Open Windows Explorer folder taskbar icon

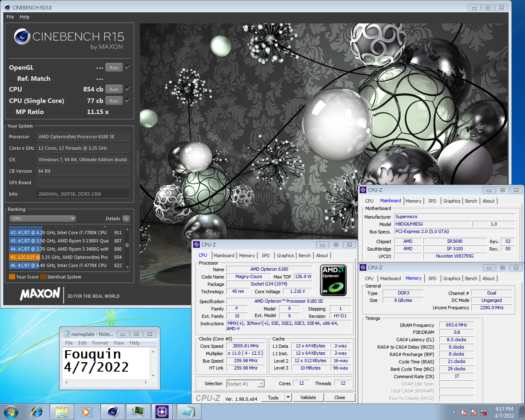pos(62,412)
